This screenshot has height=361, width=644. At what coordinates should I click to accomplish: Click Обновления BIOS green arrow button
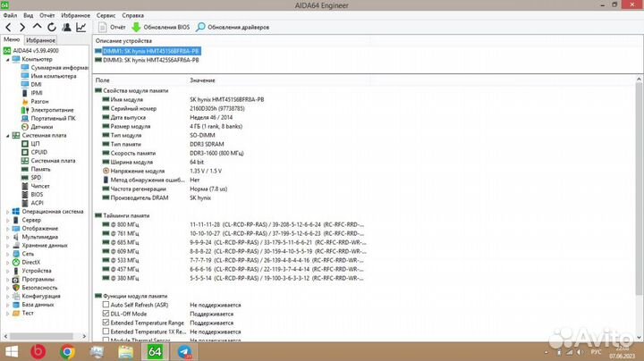[161, 27]
